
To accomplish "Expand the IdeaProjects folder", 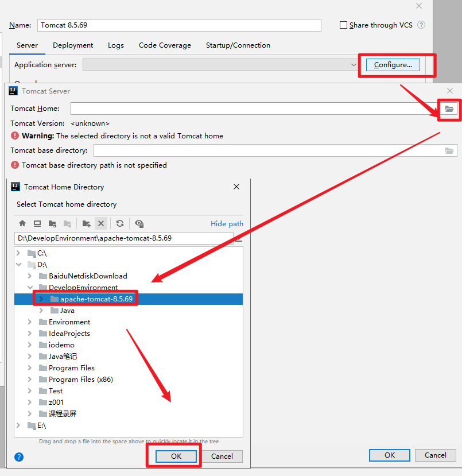I will [30, 334].
